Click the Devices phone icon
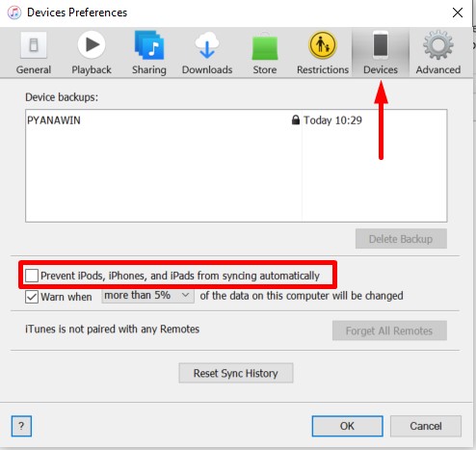The width and height of the screenshot is (476, 450). click(381, 45)
